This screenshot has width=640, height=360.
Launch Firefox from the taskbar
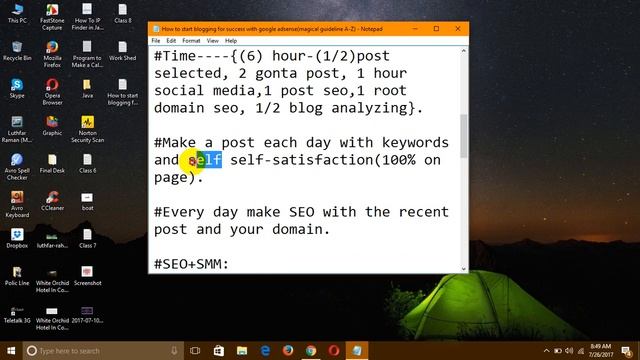pos(288,351)
